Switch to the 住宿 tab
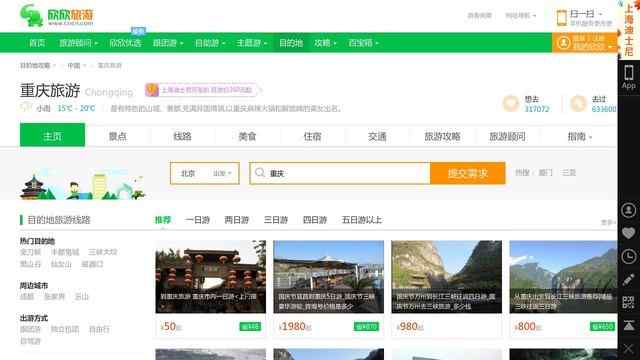This screenshot has height=360, width=640. point(312,136)
